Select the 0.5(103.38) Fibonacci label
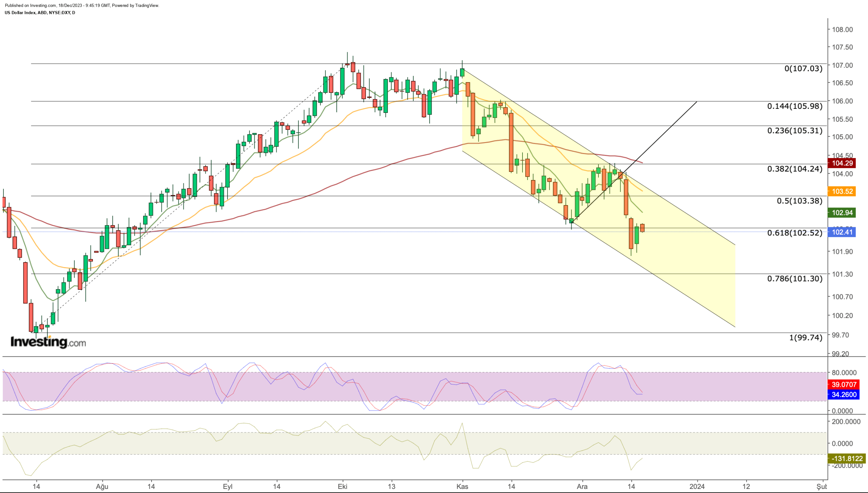 pos(800,201)
